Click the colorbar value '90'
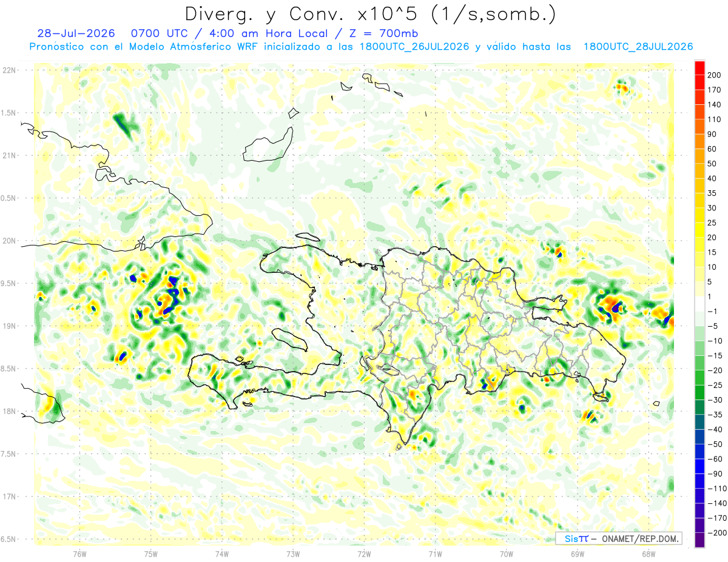 pyautogui.click(x=712, y=134)
